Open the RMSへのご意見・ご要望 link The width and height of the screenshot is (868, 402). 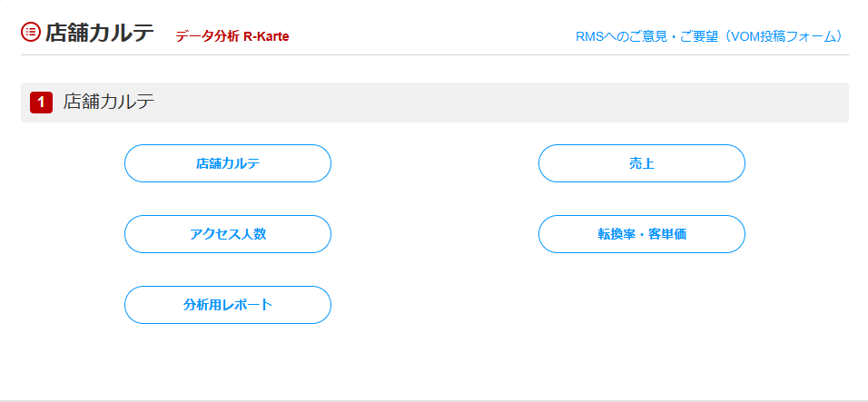coord(646,36)
